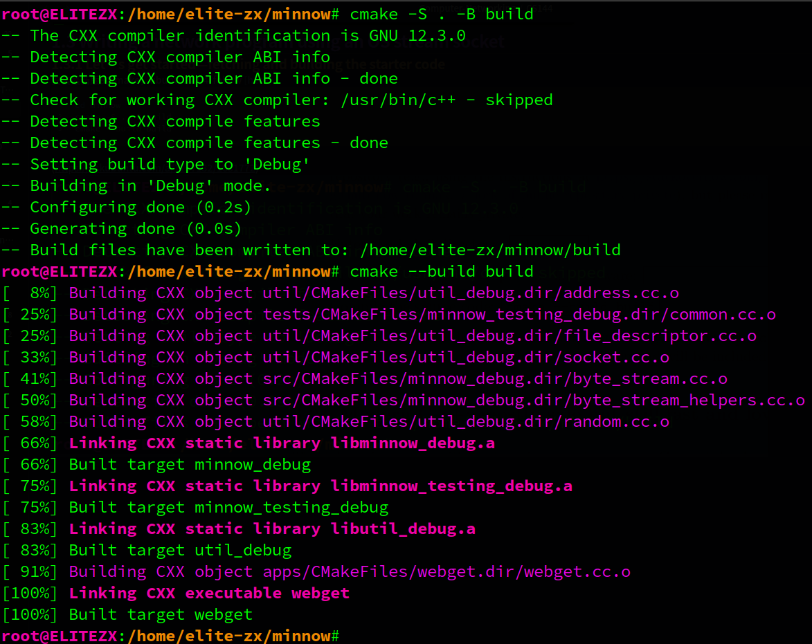This screenshot has height=644, width=812.
Task: Select the 'Configuring done (0.2s)' line
Action: click(x=127, y=208)
